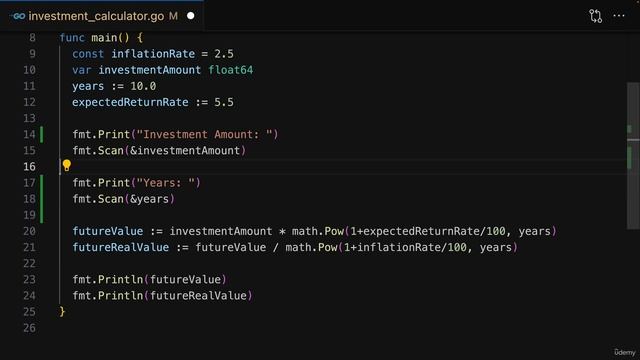
Task: Click line number 20 in the gutter
Action: click(29, 231)
